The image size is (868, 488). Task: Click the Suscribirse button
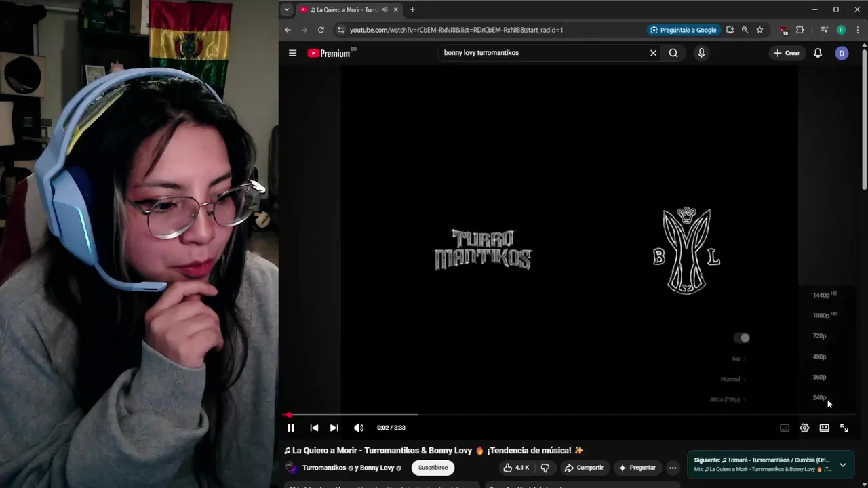point(433,468)
